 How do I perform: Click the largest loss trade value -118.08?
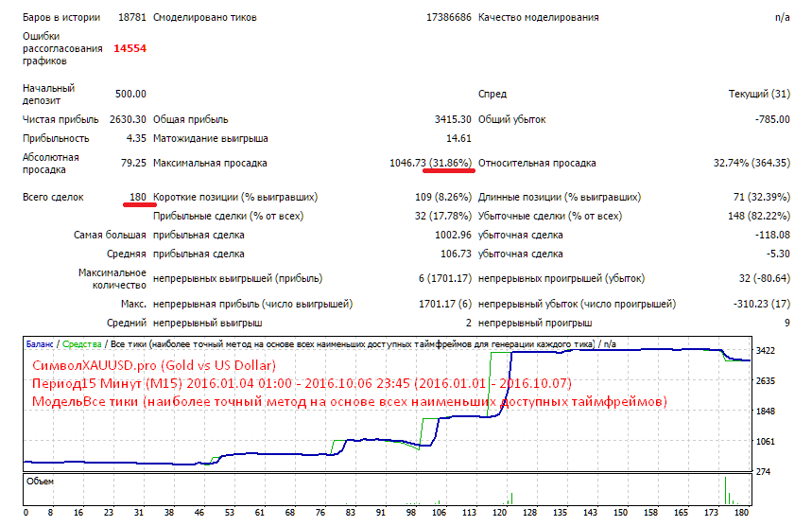772,235
